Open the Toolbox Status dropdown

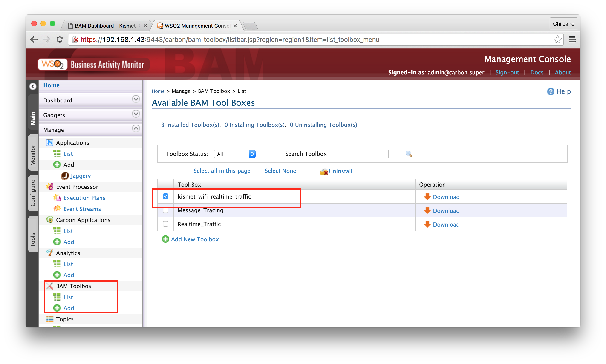234,154
